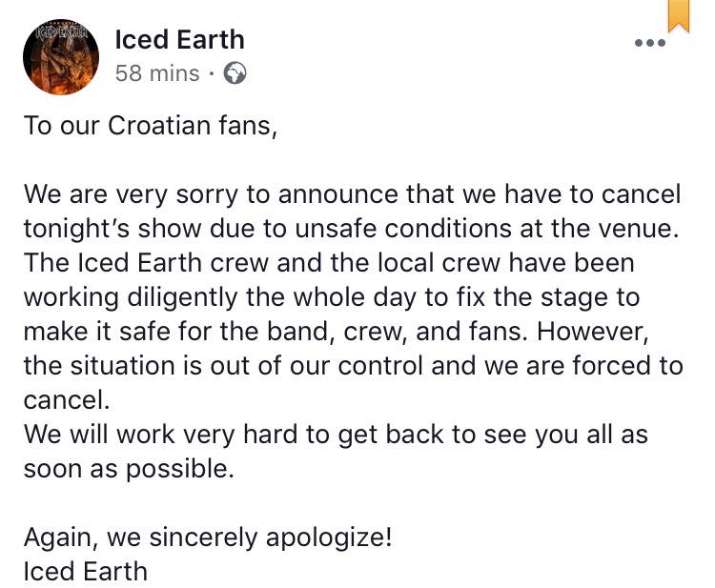
Task: Click the 'Iced Earth' signature at post bottom
Action: point(86,571)
